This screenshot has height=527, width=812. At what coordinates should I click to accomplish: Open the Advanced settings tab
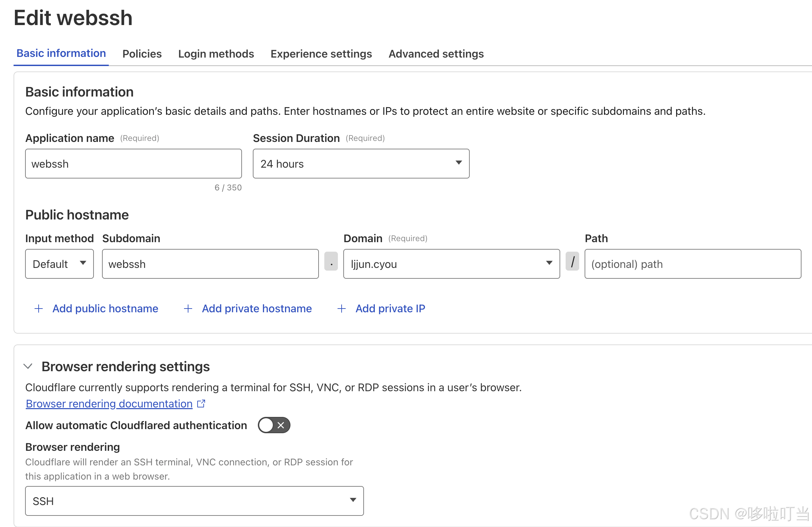[x=436, y=54]
